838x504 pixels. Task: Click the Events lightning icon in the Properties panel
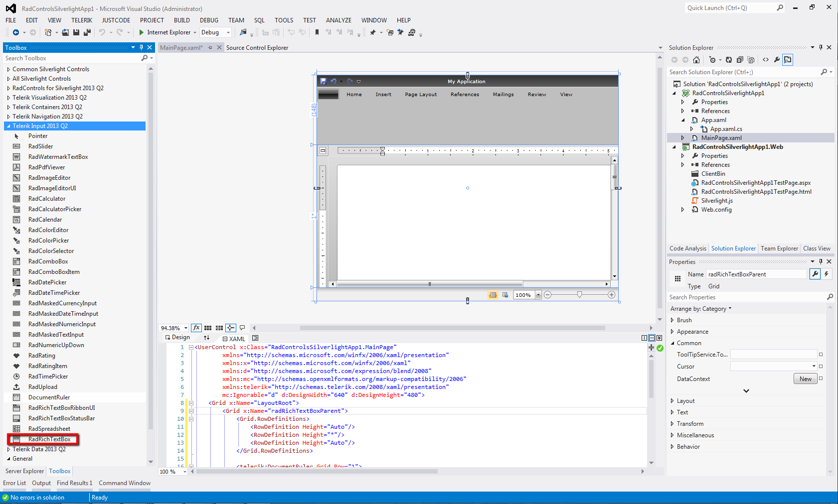pos(827,274)
